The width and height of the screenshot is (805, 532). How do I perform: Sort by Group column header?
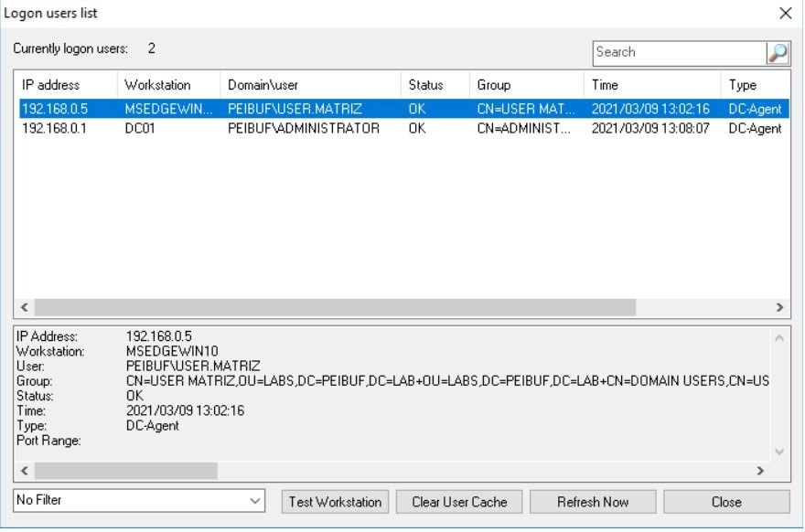tap(527, 85)
